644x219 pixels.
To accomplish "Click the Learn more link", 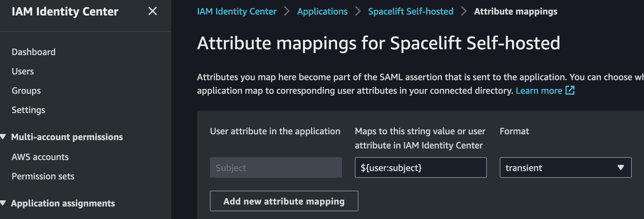I will pyautogui.click(x=539, y=90).
